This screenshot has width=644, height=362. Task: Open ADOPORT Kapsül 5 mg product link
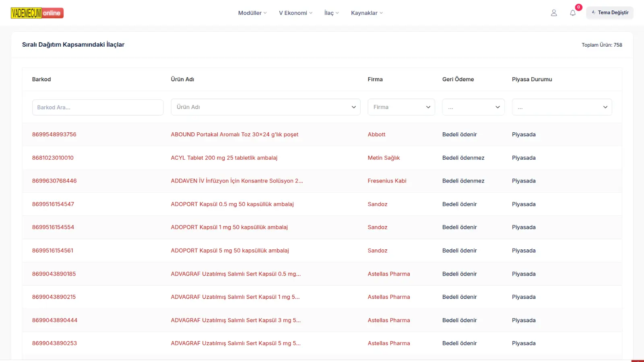(x=230, y=250)
